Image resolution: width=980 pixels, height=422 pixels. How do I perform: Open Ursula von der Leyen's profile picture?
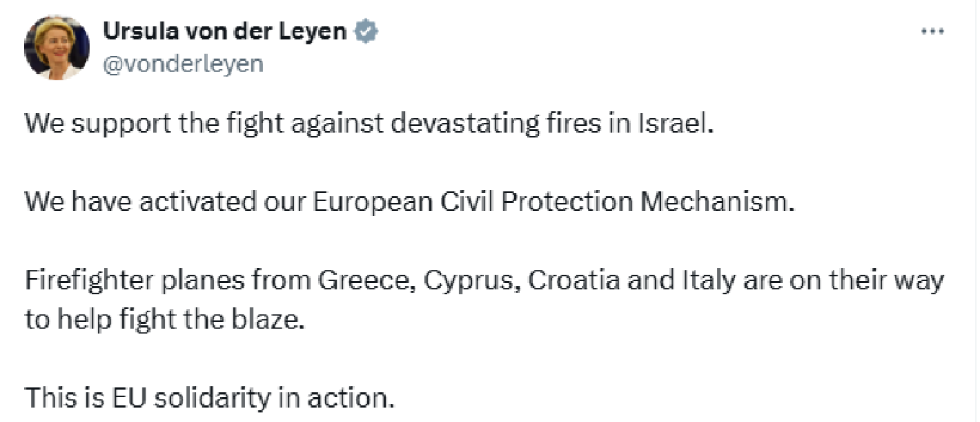[57, 48]
